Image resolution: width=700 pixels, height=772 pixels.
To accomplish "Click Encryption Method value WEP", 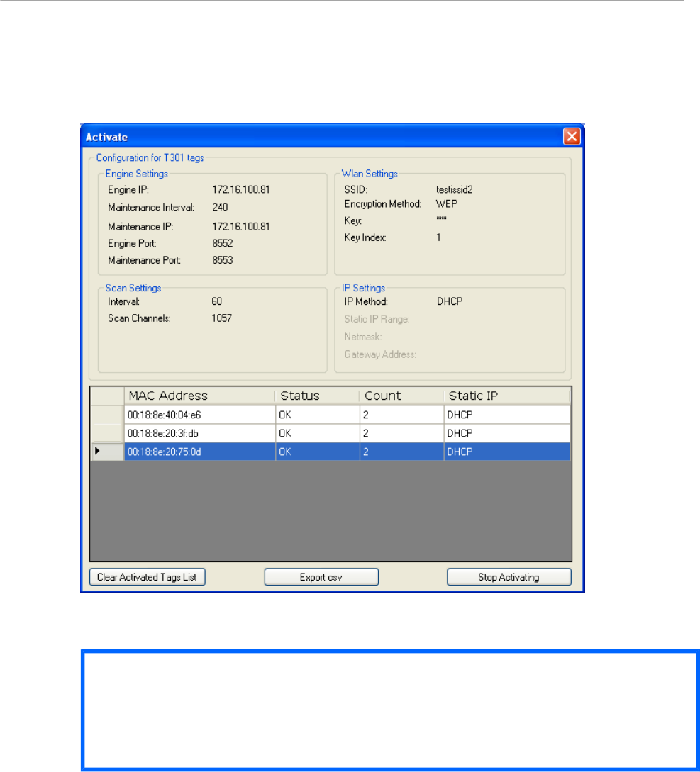I will pyautogui.click(x=447, y=204).
